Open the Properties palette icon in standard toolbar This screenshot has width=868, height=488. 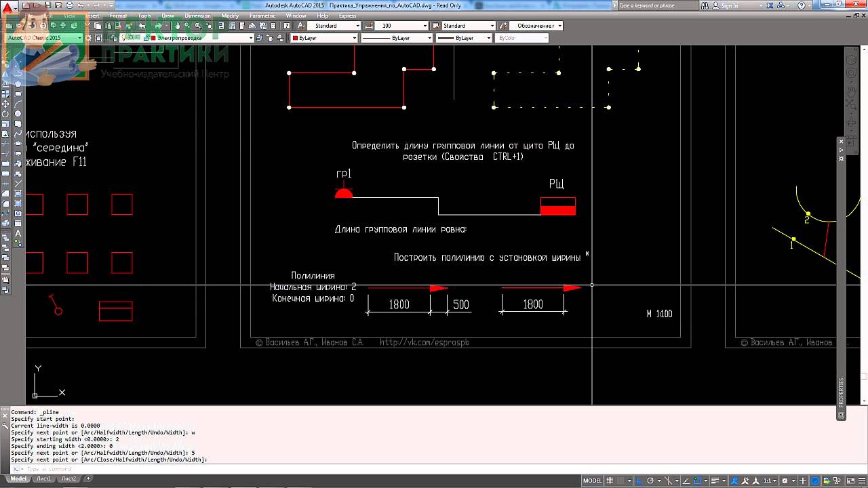click(221, 26)
